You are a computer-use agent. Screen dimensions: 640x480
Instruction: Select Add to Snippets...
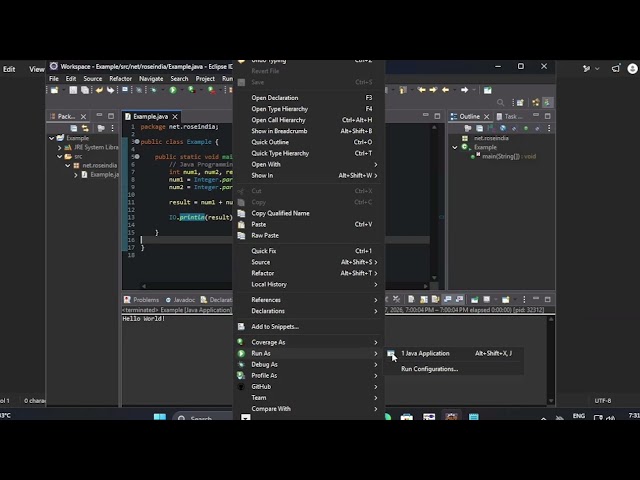(x=308, y=327)
